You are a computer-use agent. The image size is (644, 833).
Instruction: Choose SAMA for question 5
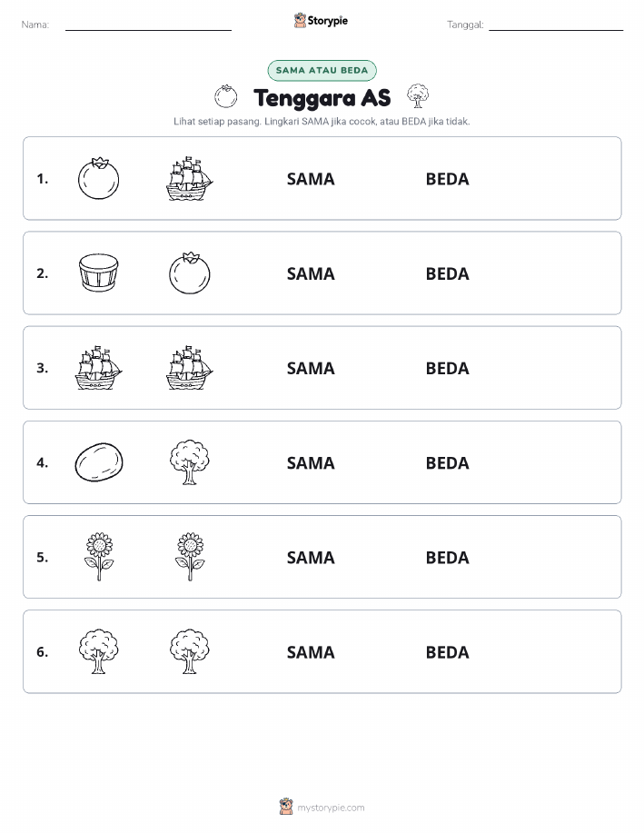pyautogui.click(x=311, y=557)
